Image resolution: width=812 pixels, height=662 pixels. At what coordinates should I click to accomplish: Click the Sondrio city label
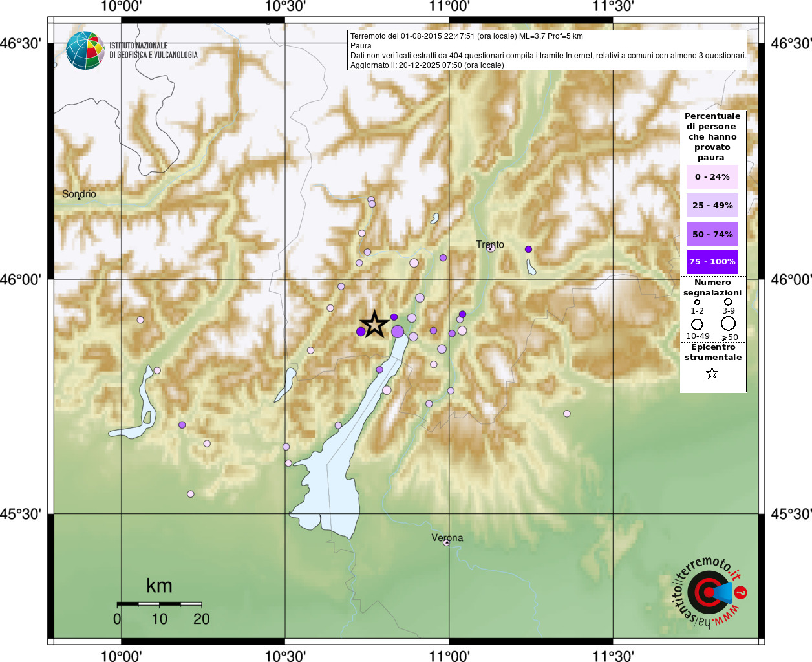[79, 194]
